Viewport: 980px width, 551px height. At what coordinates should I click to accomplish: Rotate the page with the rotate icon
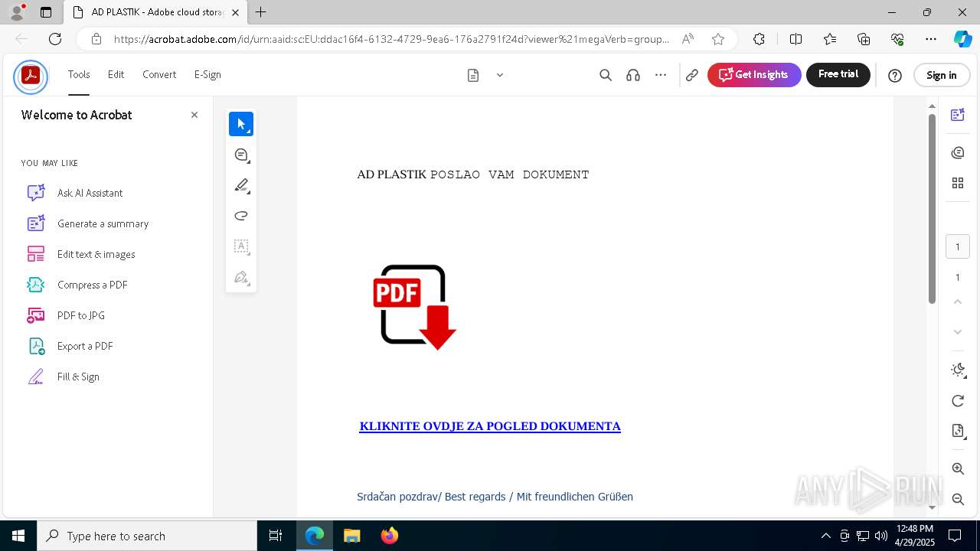click(x=958, y=401)
